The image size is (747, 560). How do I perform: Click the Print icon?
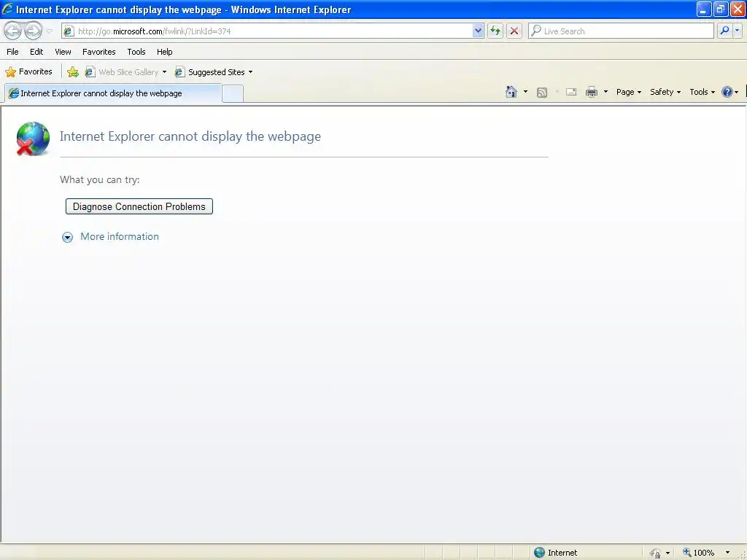point(592,92)
